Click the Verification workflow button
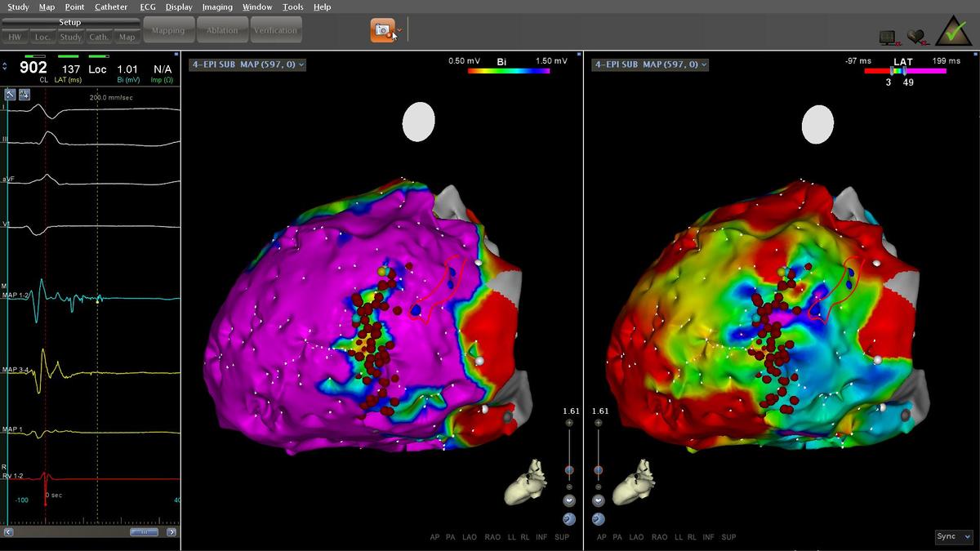This screenshot has height=551, width=980. pos(275,30)
